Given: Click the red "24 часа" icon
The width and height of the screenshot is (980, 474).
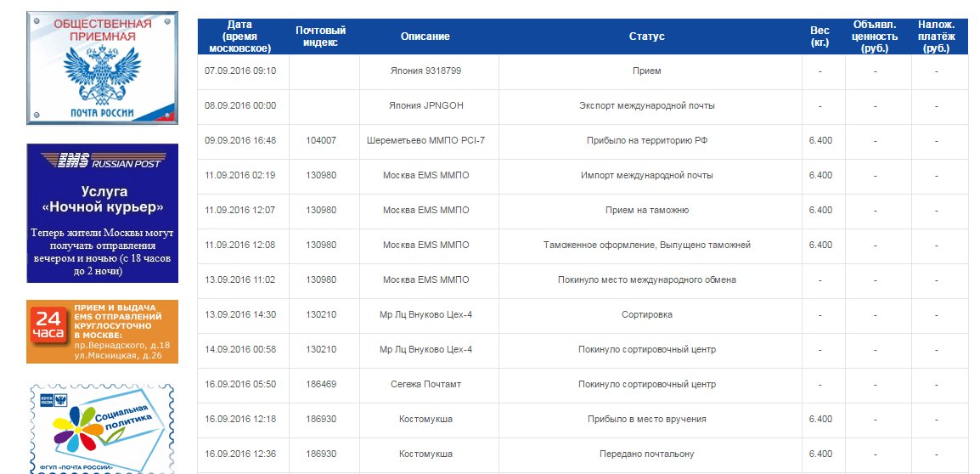Looking at the screenshot, I should coord(47,327).
